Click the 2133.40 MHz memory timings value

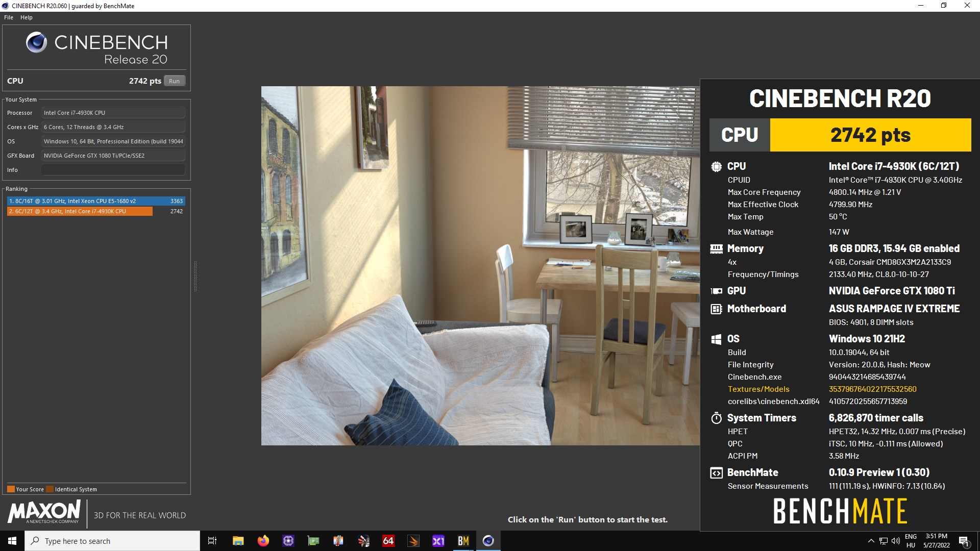click(x=878, y=274)
